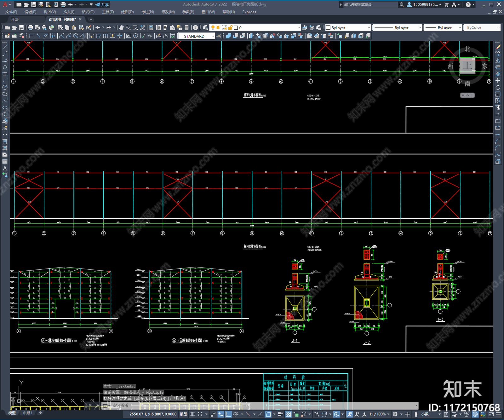Select the Rectangle tool in Draw toolbar
The width and height of the screenshot is (504, 420).
pyautogui.click(x=5, y=74)
